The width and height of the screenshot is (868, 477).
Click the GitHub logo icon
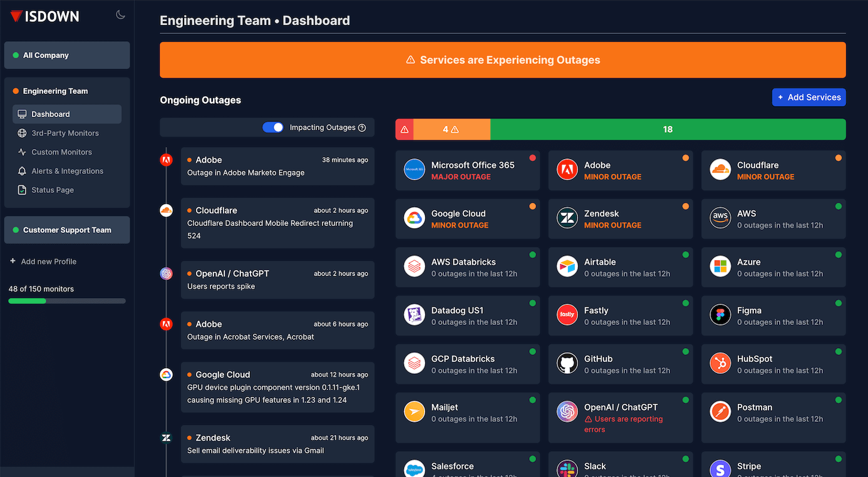567,363
